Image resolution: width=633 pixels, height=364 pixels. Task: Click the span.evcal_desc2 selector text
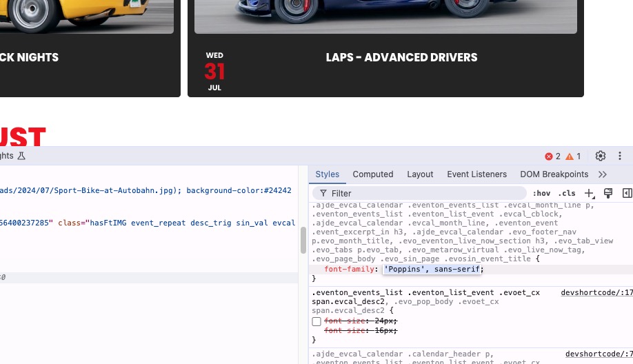(348, 301)
